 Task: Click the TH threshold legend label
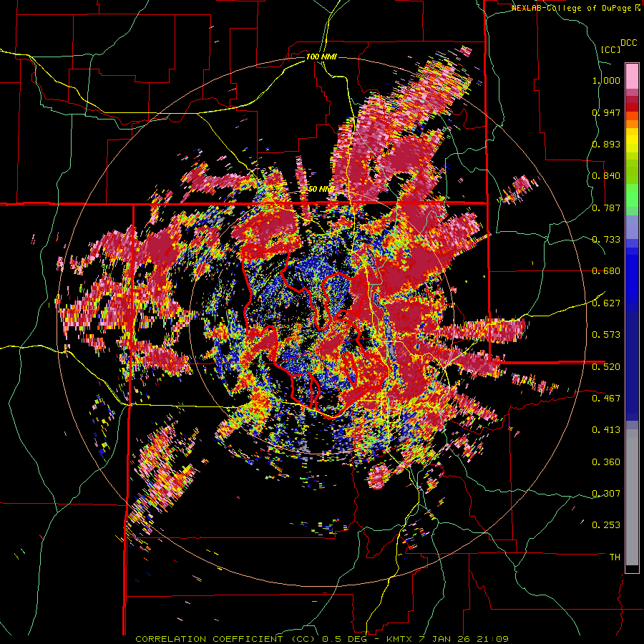tap(615, 557)
